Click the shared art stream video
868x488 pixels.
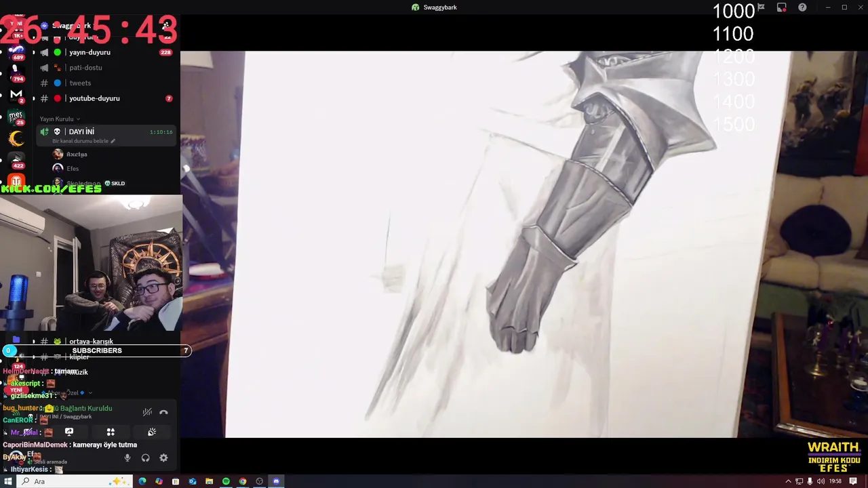524,244
